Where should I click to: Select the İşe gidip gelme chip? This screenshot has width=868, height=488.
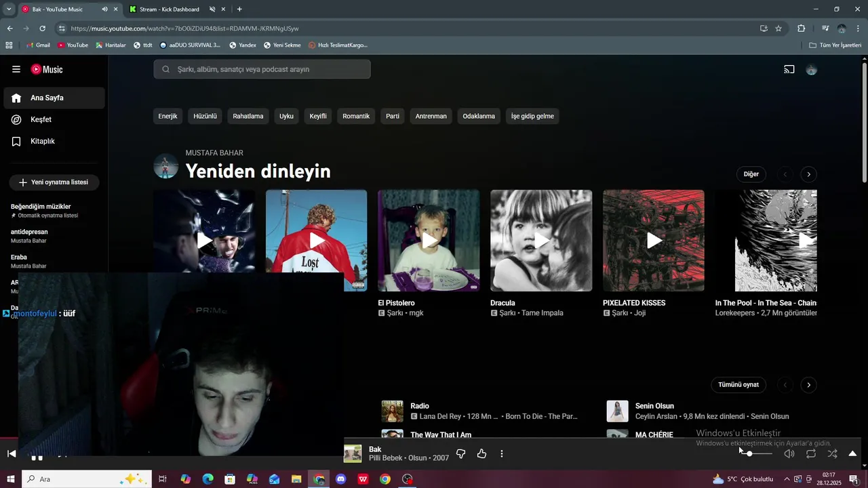pyautogui.click(x=532, y=116)
